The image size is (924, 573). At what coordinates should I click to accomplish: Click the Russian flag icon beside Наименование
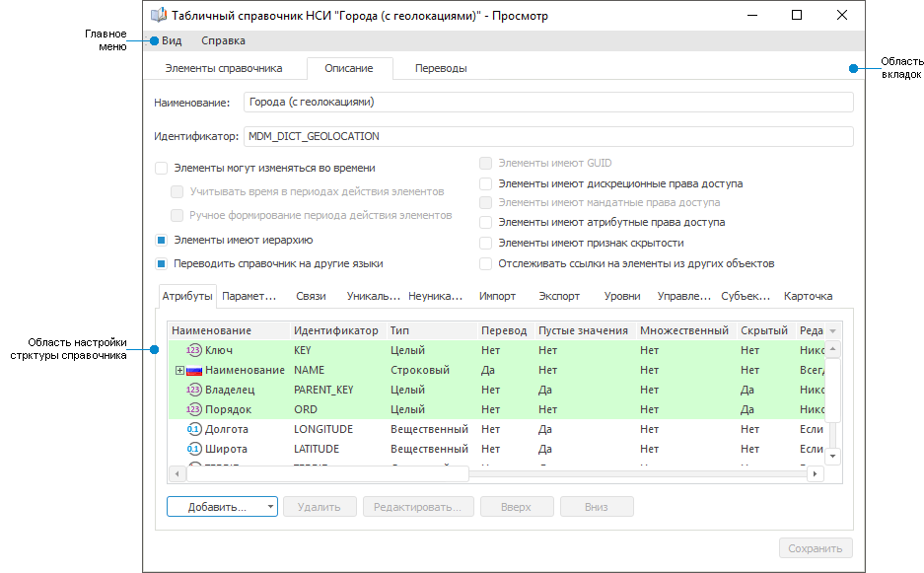click(x=194, y=370)
